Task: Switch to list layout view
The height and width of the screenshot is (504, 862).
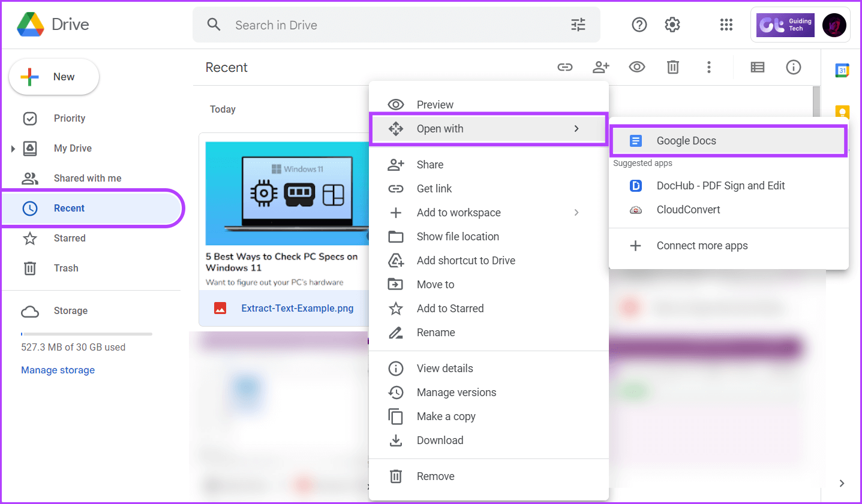Action: point(758,67)
